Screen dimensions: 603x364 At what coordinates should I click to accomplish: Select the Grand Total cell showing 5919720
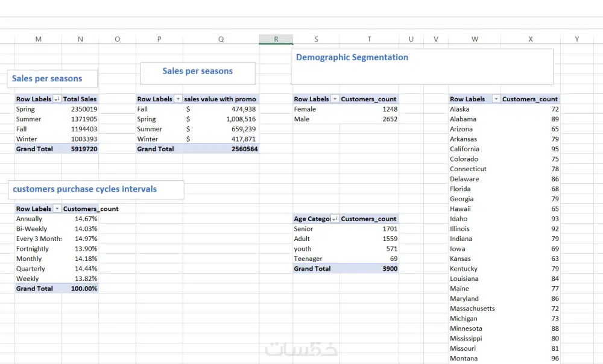point(80,149)
